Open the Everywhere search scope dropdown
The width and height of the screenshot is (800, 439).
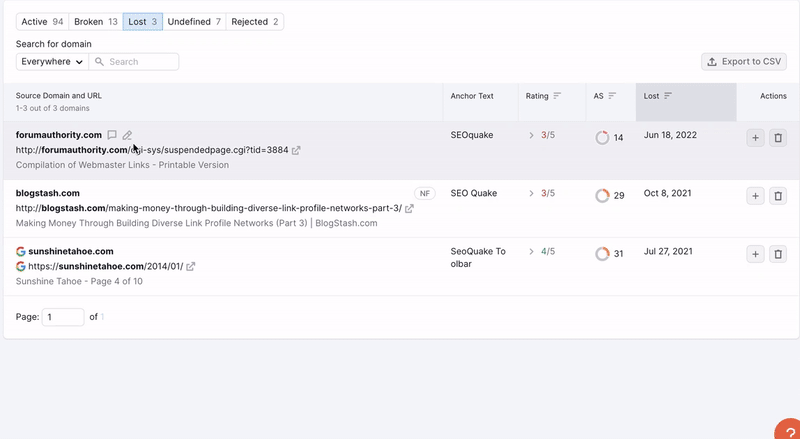pyautogui.click(x=52, y=62)
